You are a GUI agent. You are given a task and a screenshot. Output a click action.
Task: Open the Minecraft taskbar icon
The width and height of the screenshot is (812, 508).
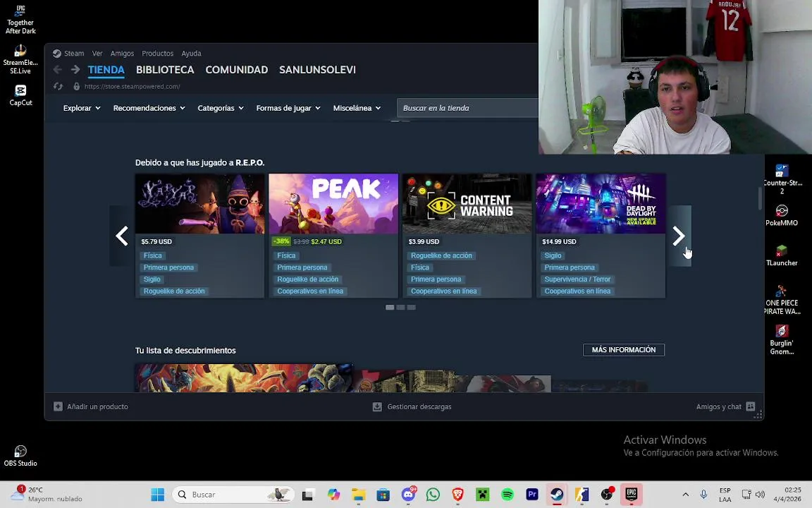click(483, 495)
